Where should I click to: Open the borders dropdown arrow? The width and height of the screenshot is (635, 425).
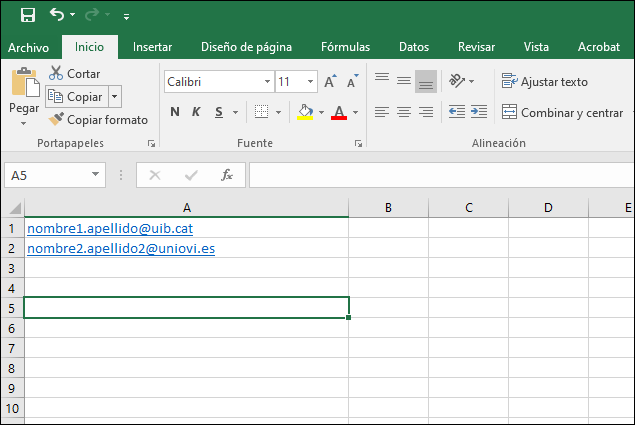click(279, 112)
